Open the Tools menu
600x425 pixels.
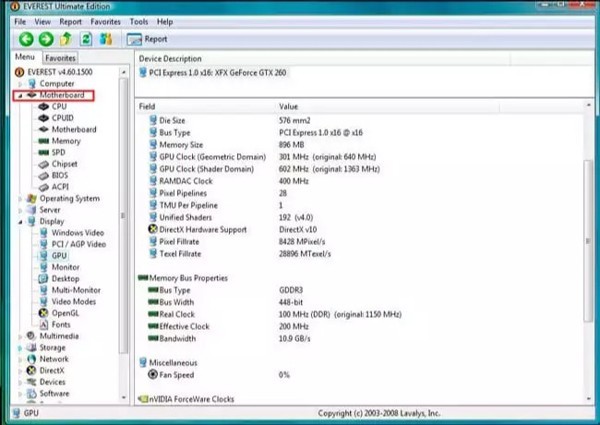[139, 22]
